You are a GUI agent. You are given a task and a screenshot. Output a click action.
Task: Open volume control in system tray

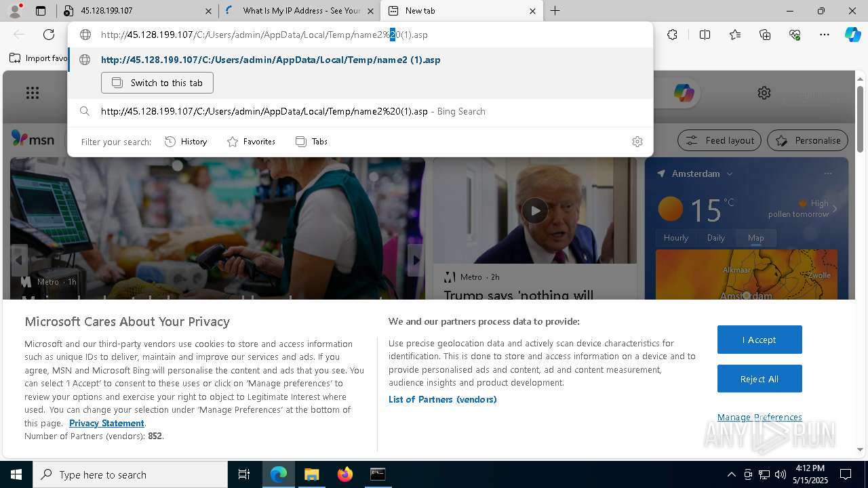coord(780,474)
